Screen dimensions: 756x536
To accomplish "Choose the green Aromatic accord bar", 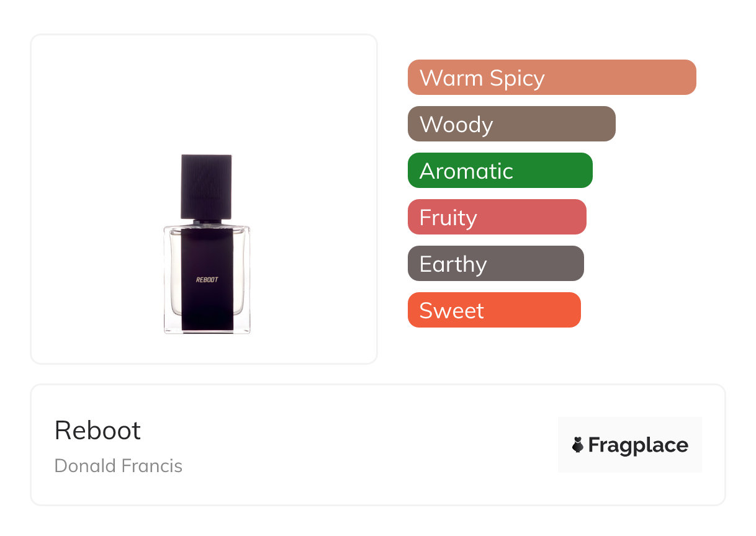I will [x=500, y=171].
